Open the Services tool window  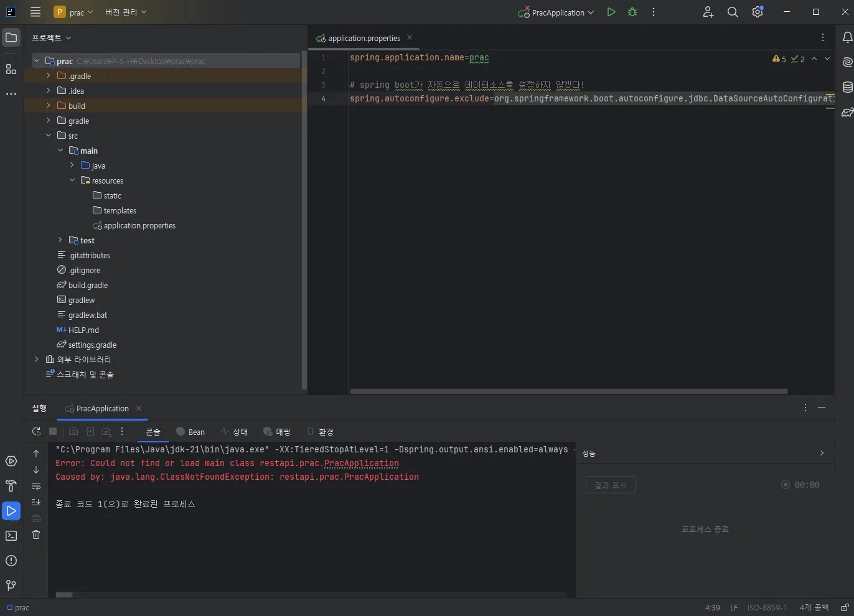[x=11, y=461]
